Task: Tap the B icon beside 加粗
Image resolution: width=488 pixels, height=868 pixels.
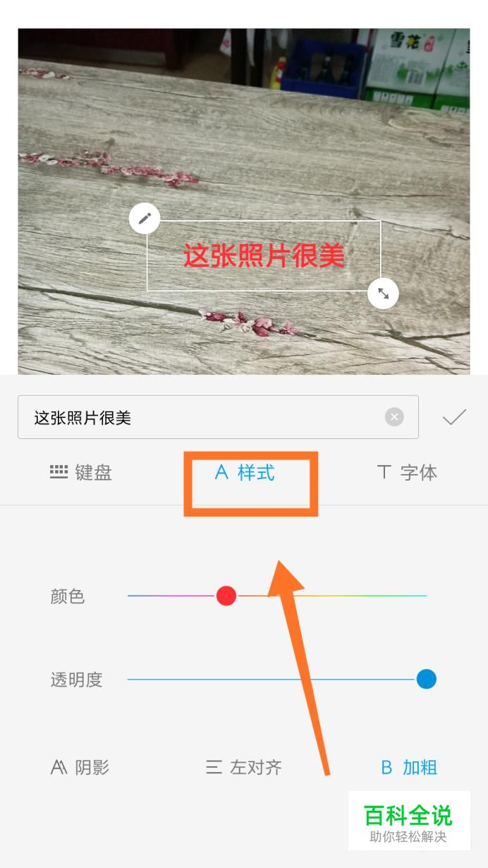Action: point(386,767)
